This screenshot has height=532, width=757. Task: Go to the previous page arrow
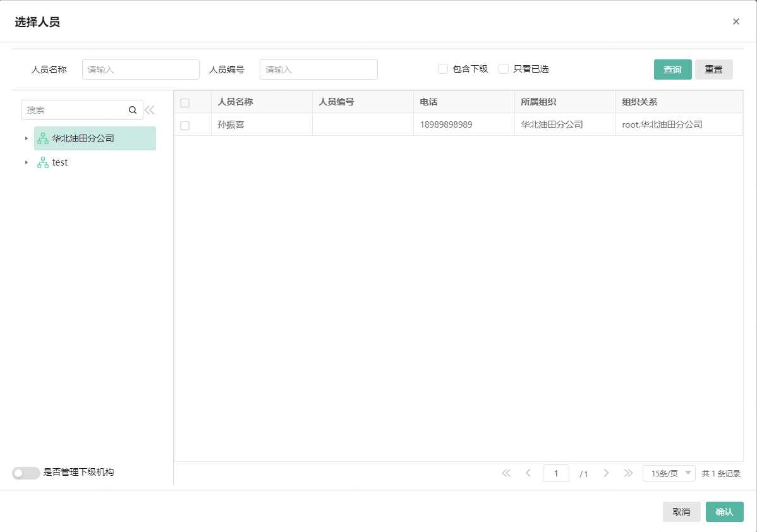(528, 473)
